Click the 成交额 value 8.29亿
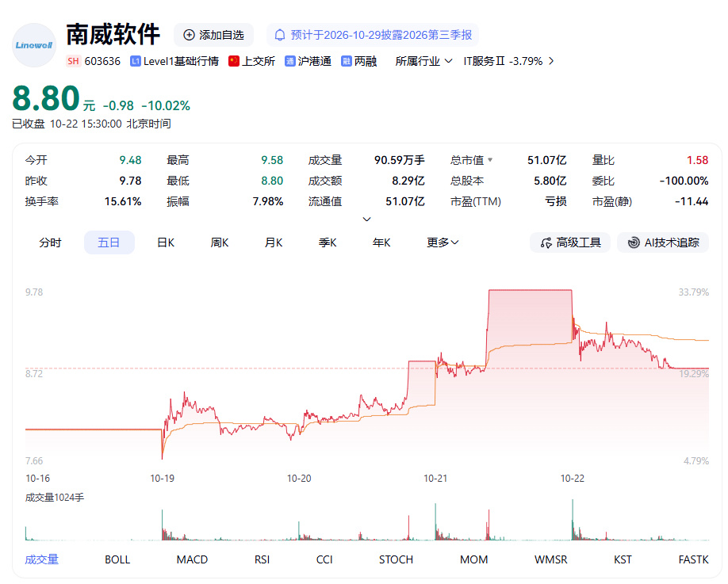The width and height of the screenshot is (728, 584). tap(408, 181)
